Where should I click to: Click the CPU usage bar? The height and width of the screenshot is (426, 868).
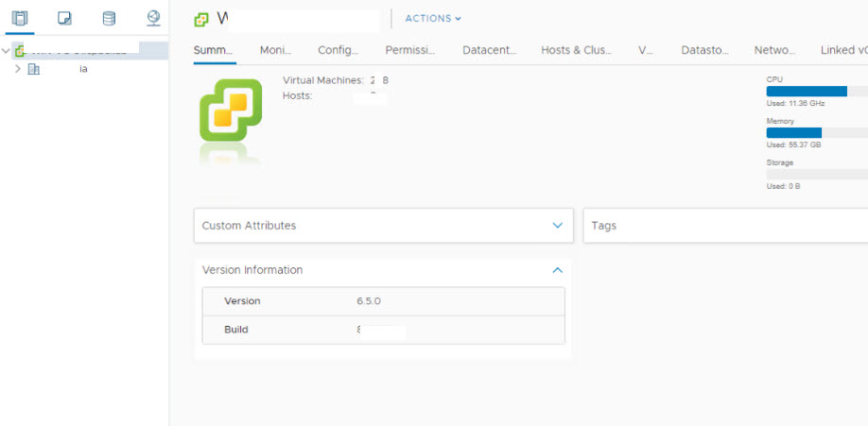[x=817, y=92]
